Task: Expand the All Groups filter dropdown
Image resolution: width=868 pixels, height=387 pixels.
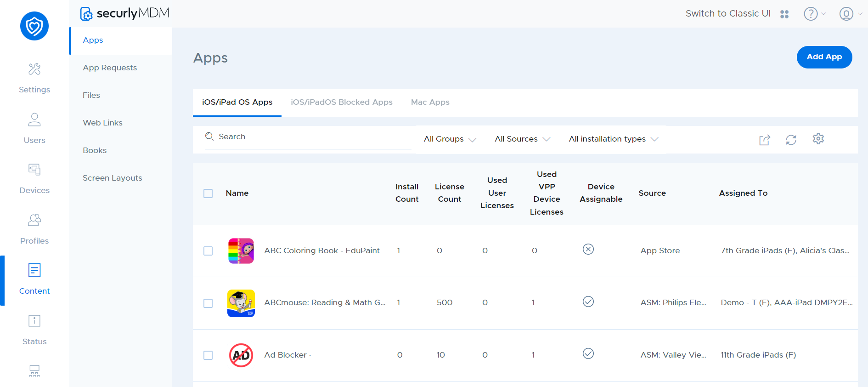Action: (x=450, y=139)
